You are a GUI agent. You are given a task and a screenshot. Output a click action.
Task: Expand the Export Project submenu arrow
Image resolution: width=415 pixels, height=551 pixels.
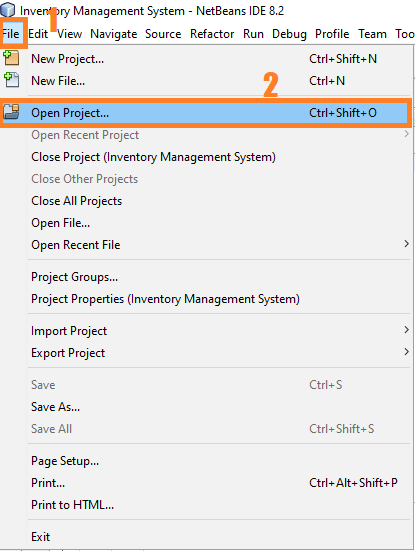[x=406, y=352]
